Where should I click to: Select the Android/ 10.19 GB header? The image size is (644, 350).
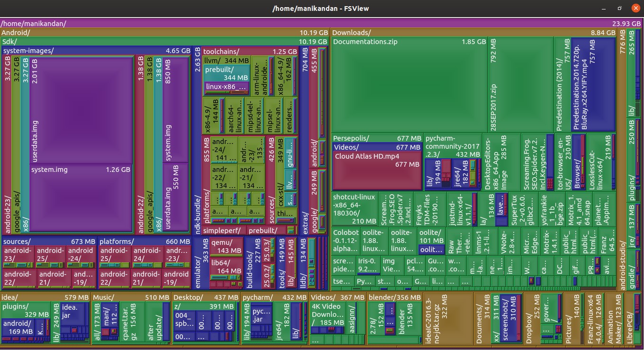[164, 33]
